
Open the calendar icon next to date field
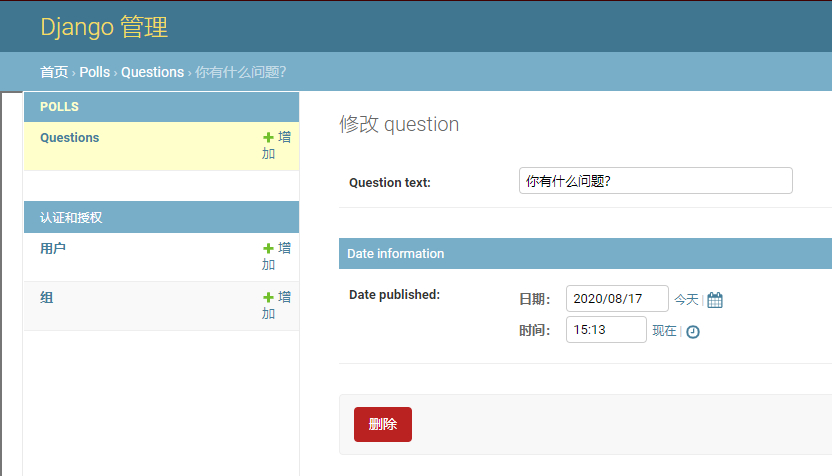pyautogui.click(x=715, y=300)
